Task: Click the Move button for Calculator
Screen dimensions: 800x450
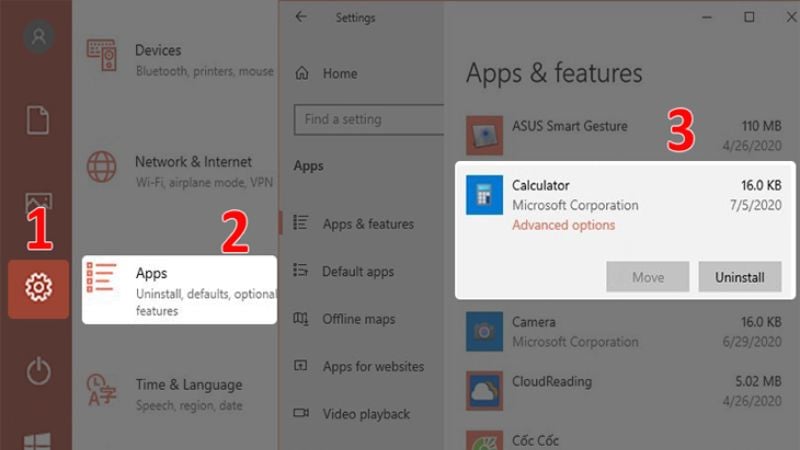Action: pyautogui.click(x=648, y=277)
